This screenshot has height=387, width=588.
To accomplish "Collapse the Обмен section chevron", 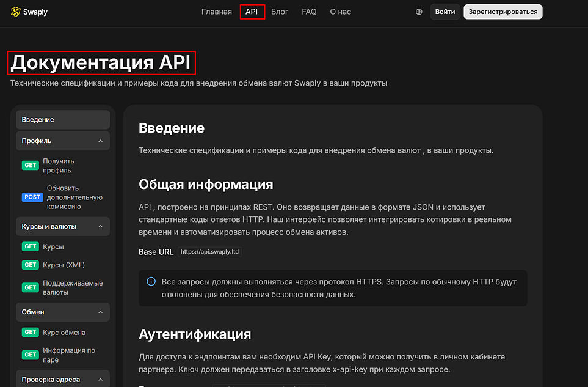I will 101,312.
